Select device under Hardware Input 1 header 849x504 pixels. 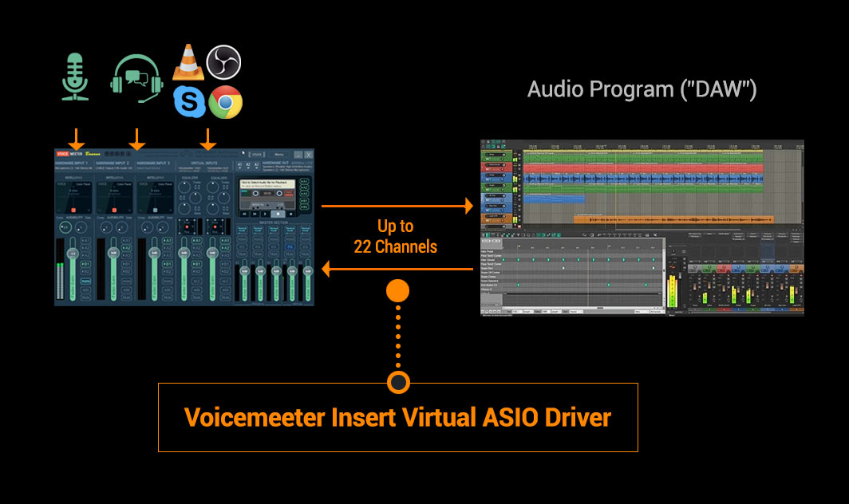73,167
